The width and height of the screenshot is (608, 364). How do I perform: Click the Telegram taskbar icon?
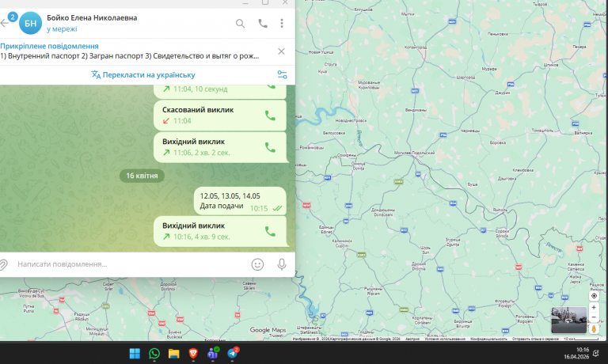tap(233, 354)
